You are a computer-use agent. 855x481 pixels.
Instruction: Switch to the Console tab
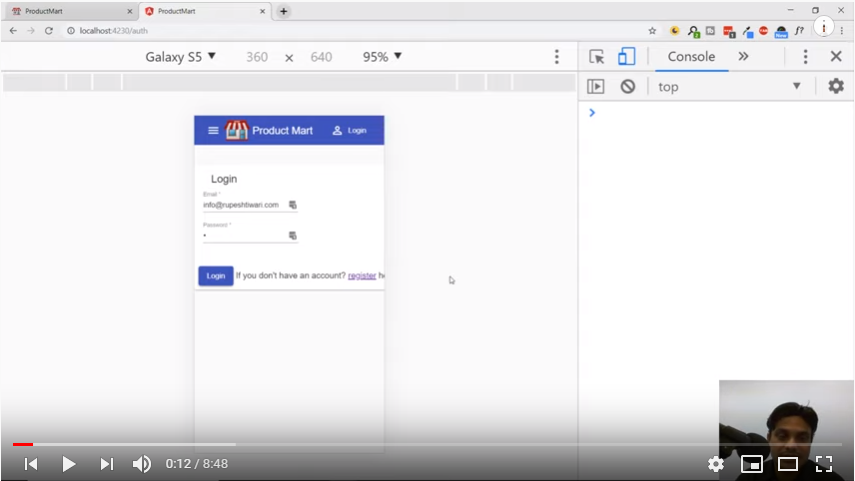pyautogui.click(x=691, y=57)
